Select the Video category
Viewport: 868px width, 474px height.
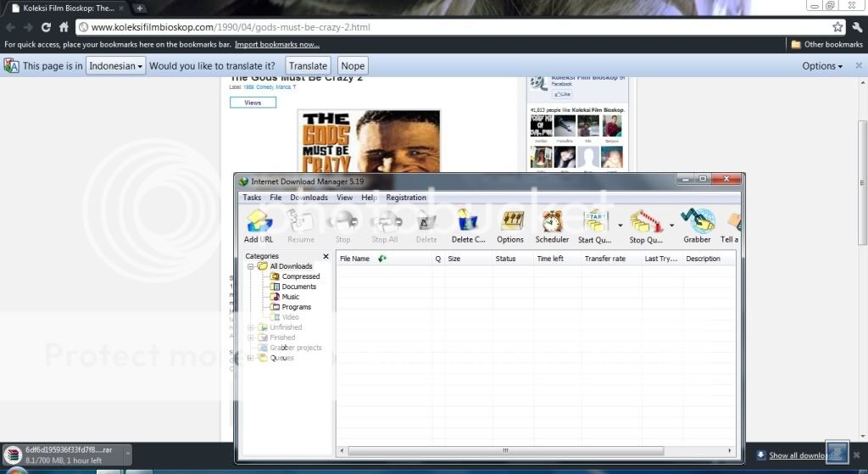290,317
